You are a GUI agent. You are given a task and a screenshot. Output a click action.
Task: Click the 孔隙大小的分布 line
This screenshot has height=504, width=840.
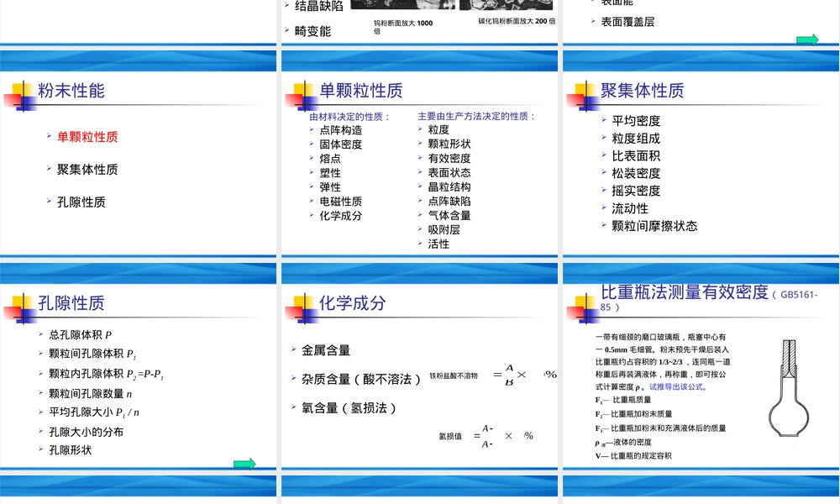[x=86, y=432]
